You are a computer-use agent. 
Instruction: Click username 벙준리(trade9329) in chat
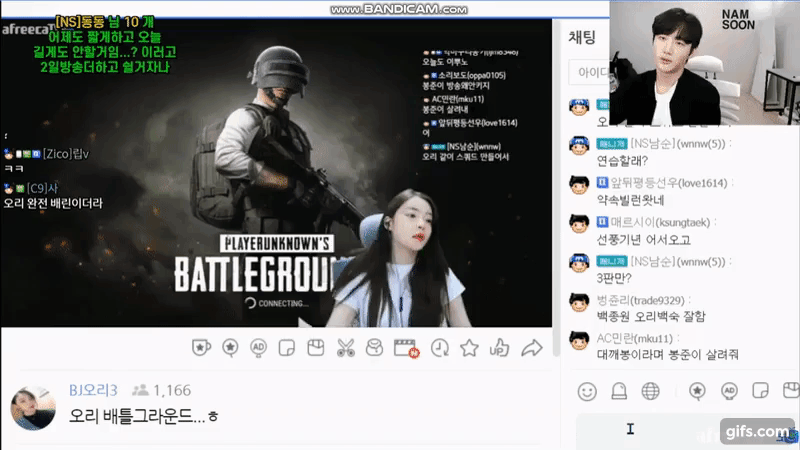click(x=640, y=301)
